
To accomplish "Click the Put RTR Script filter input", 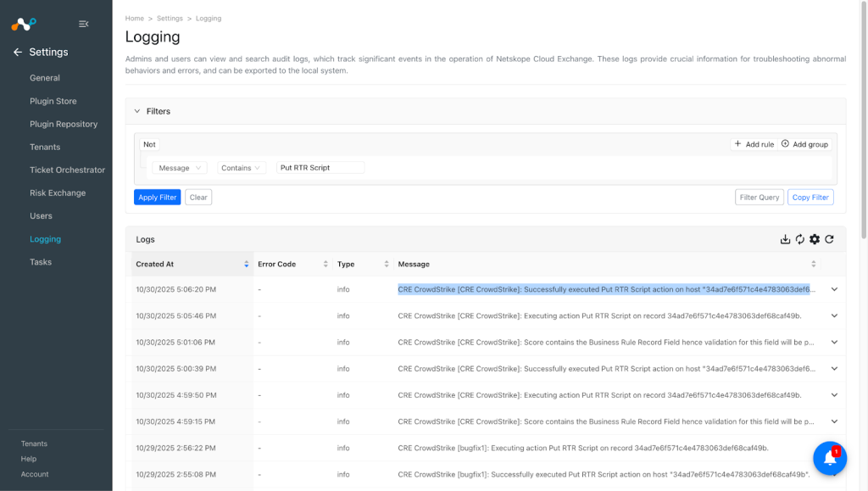I will coord(320,168).
